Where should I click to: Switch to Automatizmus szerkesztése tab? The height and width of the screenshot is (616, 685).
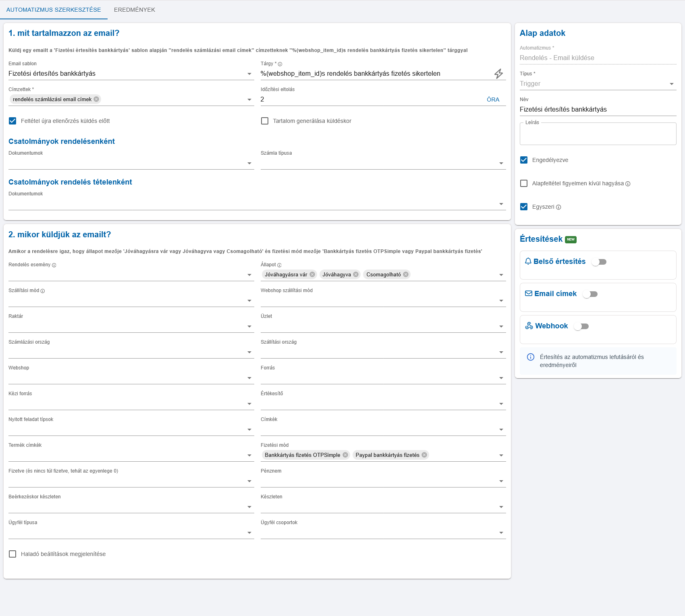tap(54, 10)
